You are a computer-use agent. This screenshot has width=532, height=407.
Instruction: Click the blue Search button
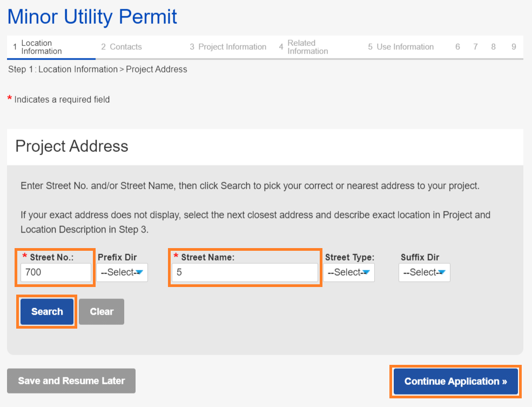[x=47, y=312]
